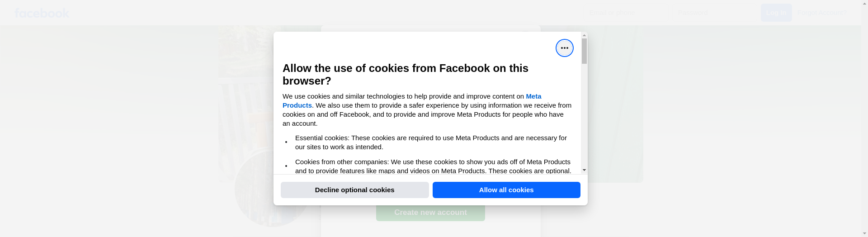
Task: Click the Cookies from other companies bullet
Action: pyautogui.click(x=432, y=166)
